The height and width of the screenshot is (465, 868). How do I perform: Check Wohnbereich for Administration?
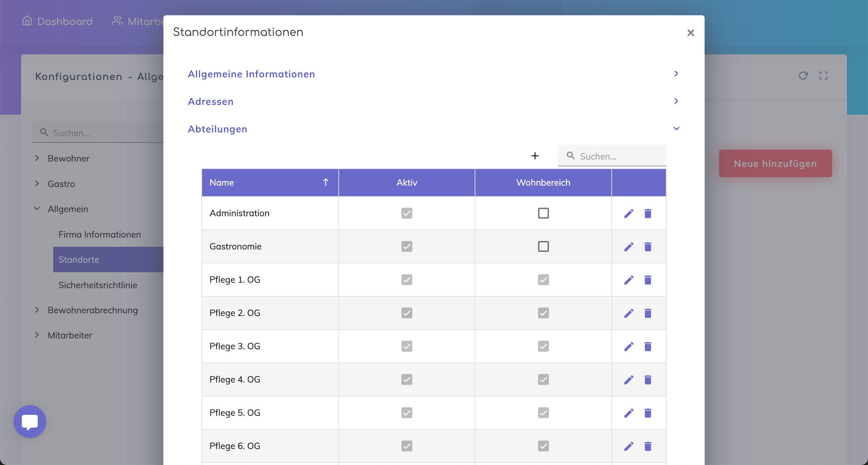[x=543, y=213]
